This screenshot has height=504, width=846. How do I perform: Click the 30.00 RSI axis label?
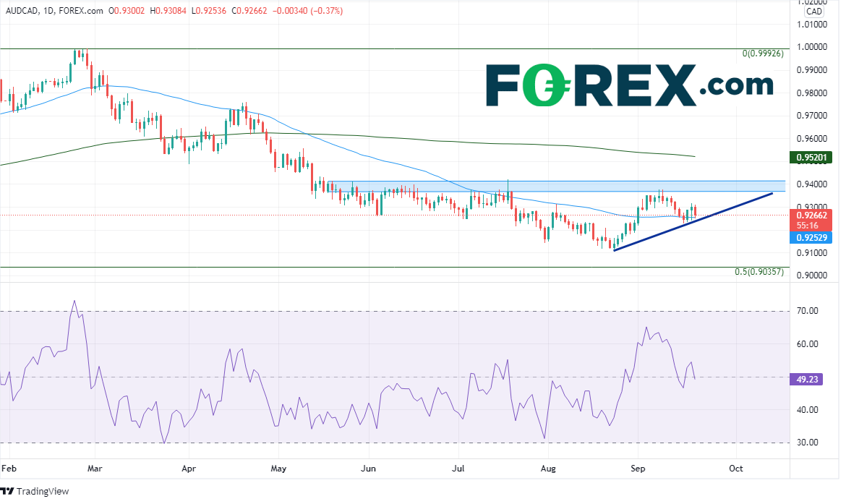pyautogui.click(x=808, y=443)
